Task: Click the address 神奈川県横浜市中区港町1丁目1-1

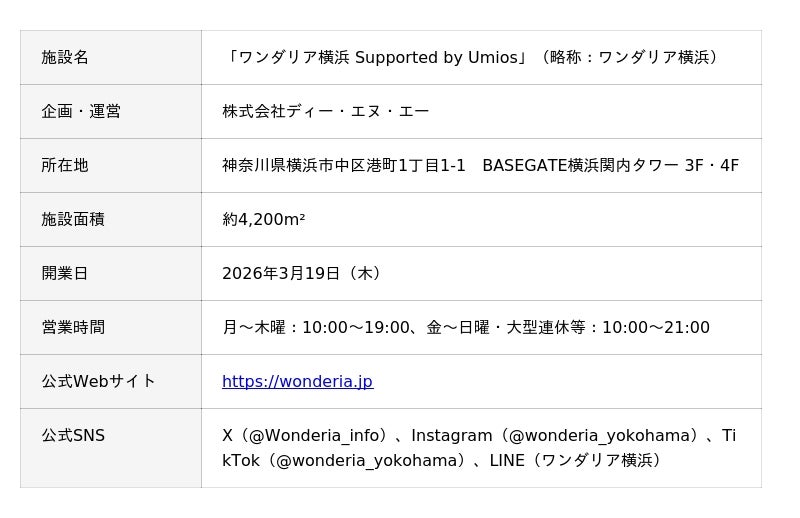Action: [x=344, y=165]
